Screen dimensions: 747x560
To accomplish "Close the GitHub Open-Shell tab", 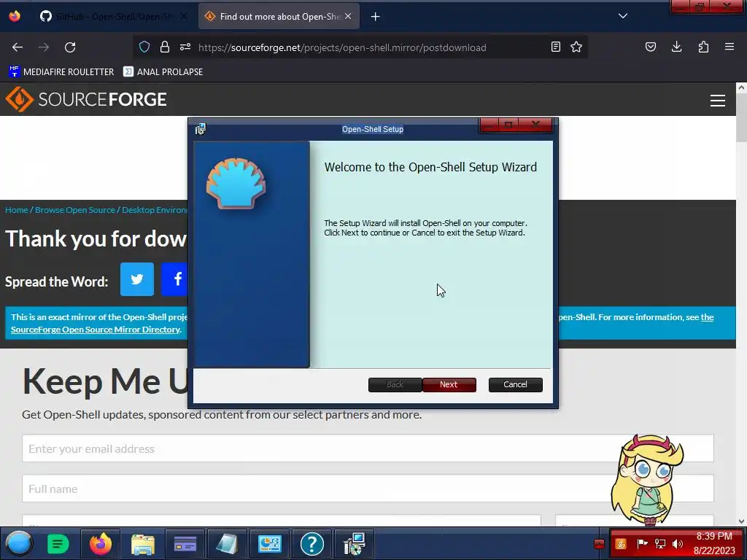I will click(x=184, y=17).
